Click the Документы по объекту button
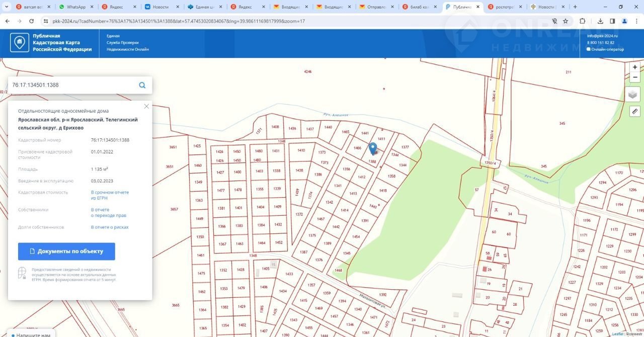 pos(66,251)
